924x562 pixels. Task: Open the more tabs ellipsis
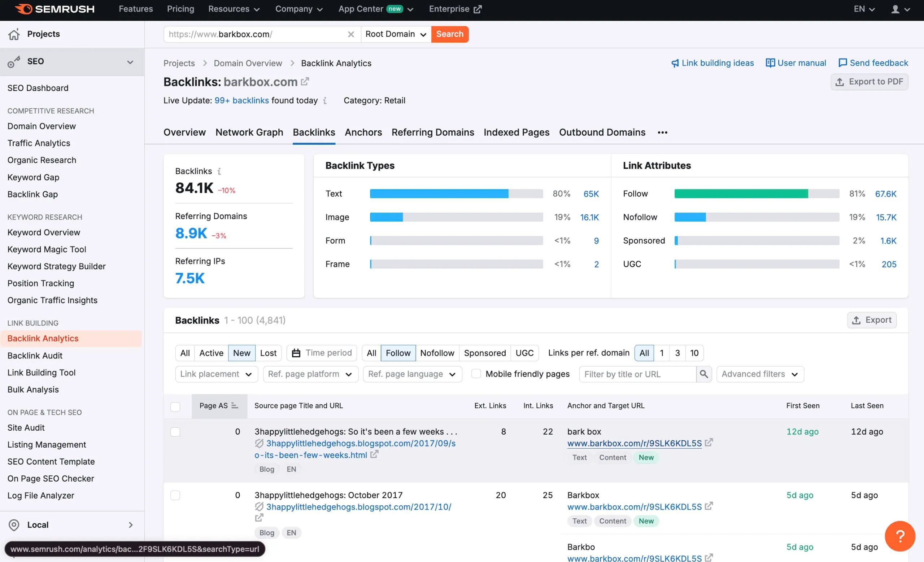click(662, 132)
